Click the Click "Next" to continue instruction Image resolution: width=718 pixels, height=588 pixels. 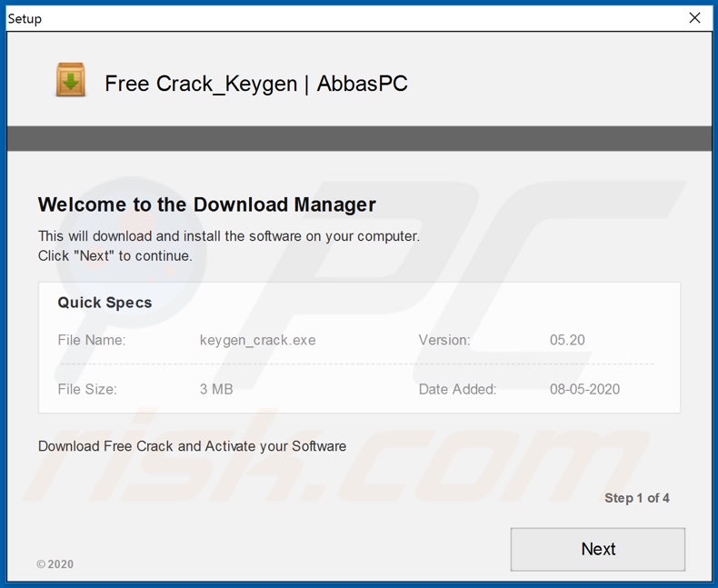(115, 256)
